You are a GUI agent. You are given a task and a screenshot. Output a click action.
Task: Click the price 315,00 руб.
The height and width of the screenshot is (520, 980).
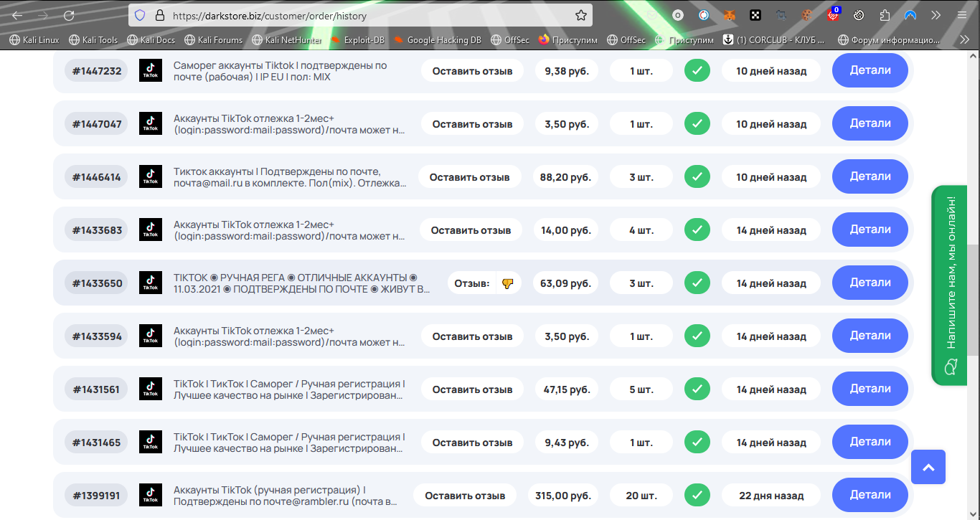562,496
